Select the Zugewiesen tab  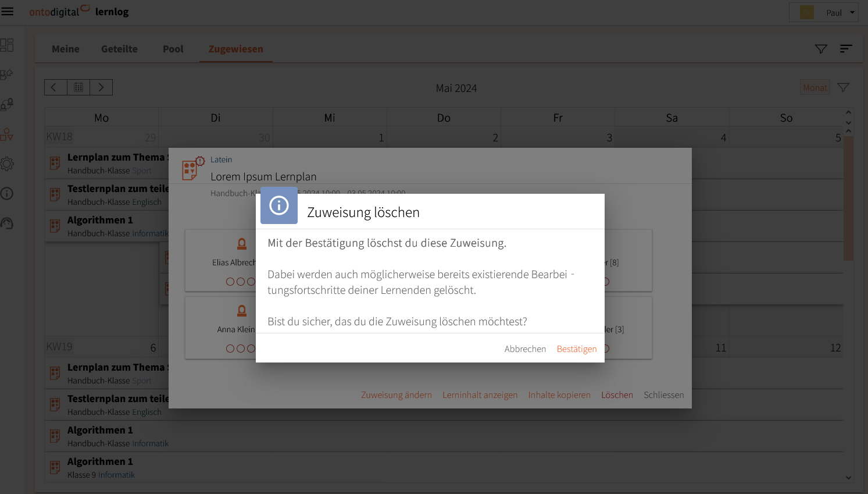coord(236,49)
